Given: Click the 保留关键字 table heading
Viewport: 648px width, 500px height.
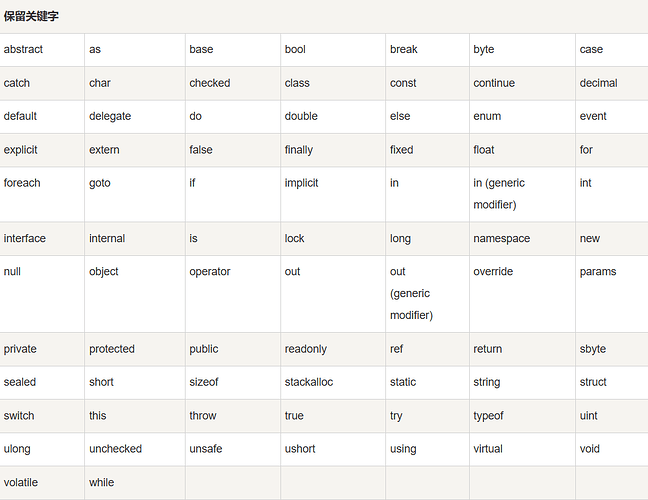Looking at the screenshot, I should click(x=31, y=16).
